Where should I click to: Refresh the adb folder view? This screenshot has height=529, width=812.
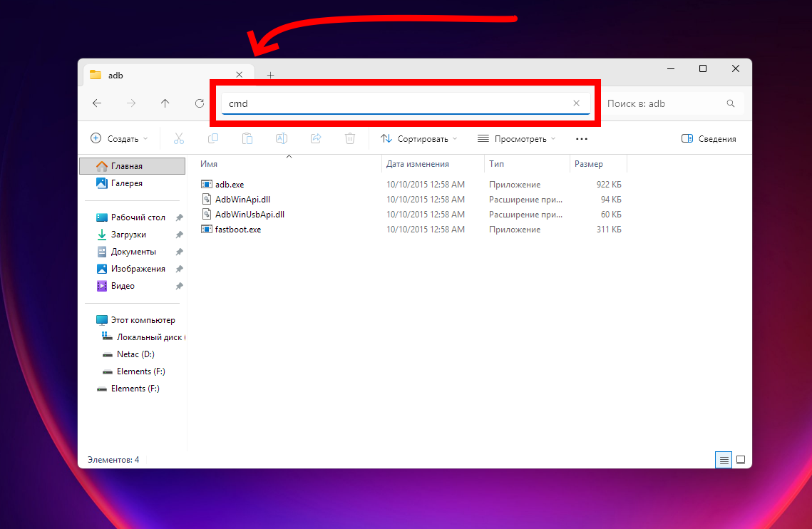click(x=200, y=103)
